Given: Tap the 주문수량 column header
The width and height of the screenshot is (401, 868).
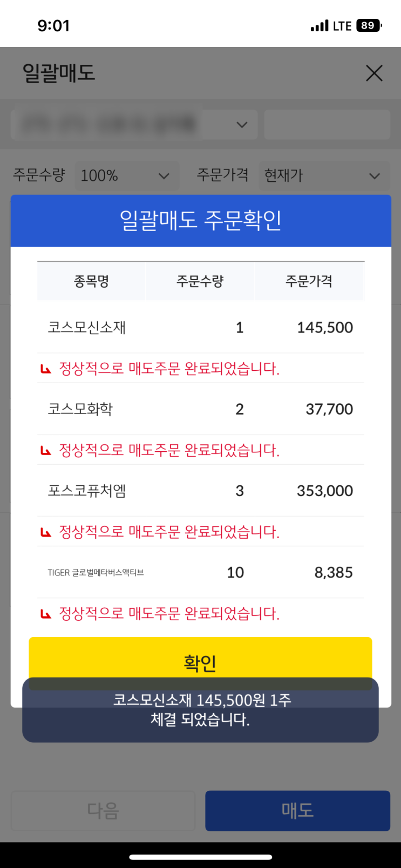Looking at the screenshot, I should 200,281.
